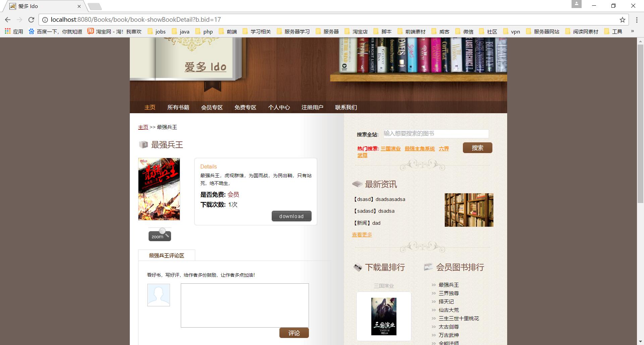Click the search box 输入想要搜索的图书
The image size is (644, 345).
pyautogui.click(x=436, y=134)
